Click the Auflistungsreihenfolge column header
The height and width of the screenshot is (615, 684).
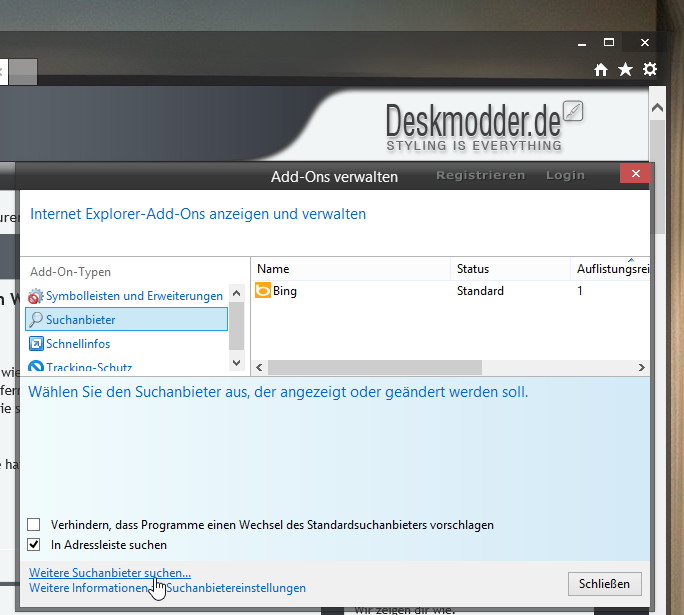(610, 269)
